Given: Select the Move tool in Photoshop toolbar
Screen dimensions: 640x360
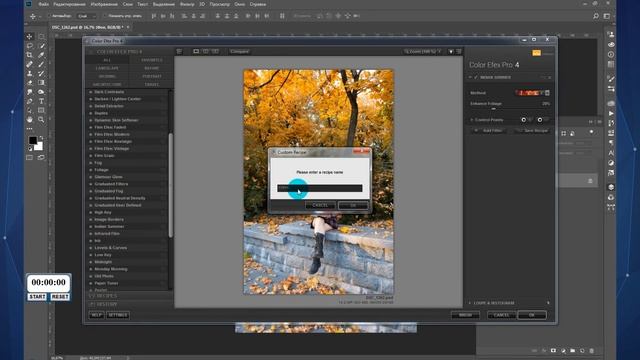Looking at the screenshot, I should pos(29,36).
